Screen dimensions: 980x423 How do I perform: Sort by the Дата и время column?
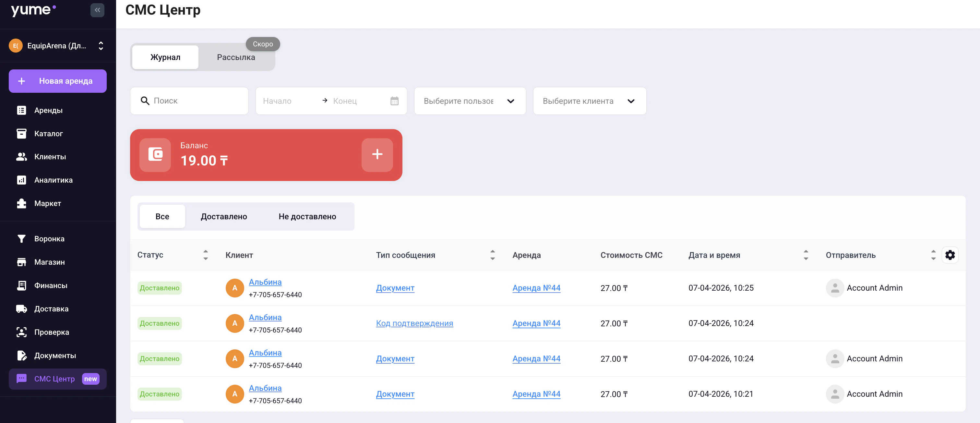click(806, 255)
